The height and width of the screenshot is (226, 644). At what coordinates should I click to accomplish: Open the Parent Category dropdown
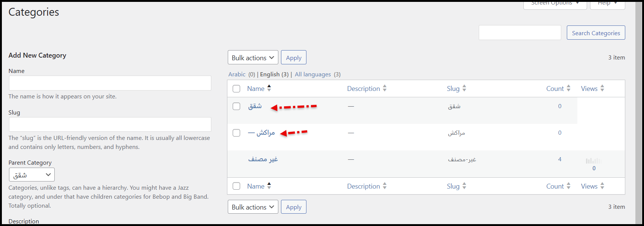[x=32, y=175]
